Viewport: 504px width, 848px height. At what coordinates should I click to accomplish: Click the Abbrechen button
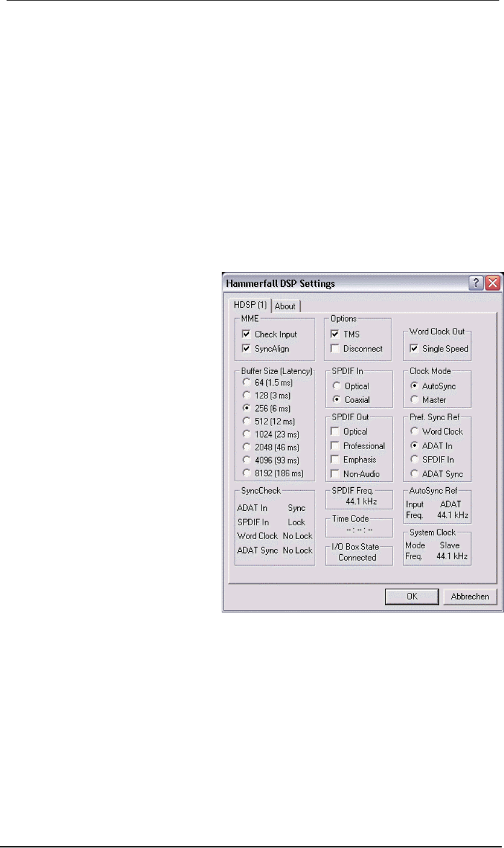coord(470,596)
